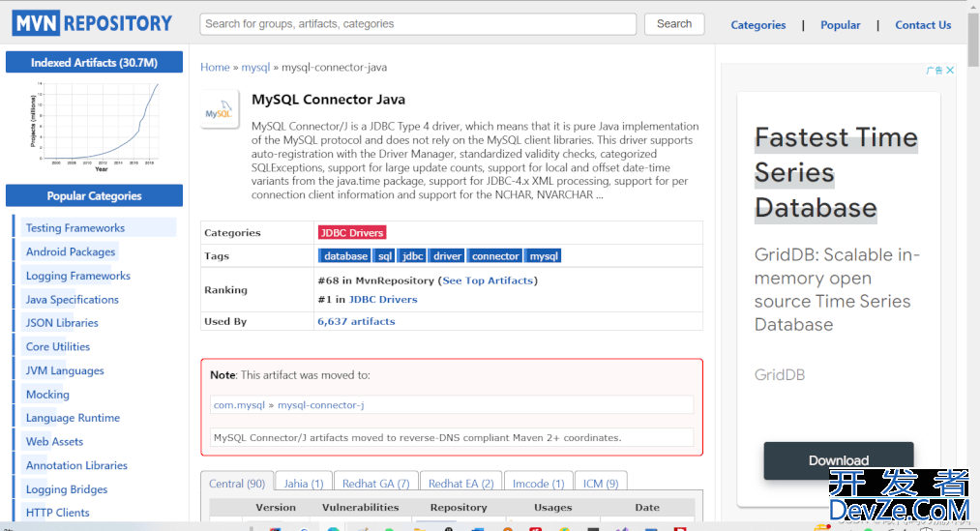Open Android Packages category

click(x=71, y=251)
